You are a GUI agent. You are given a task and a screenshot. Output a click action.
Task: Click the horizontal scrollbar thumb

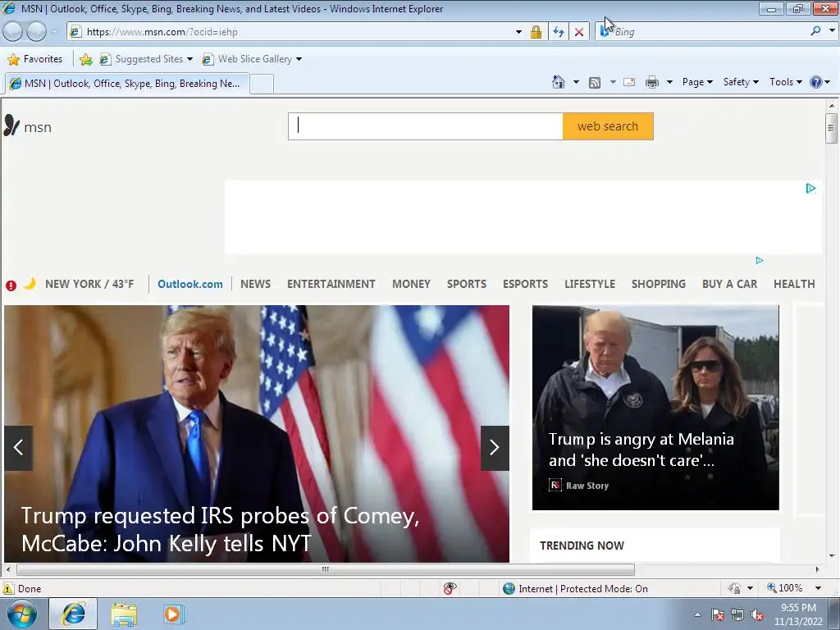pyautogui.click(x=325, y=569)
